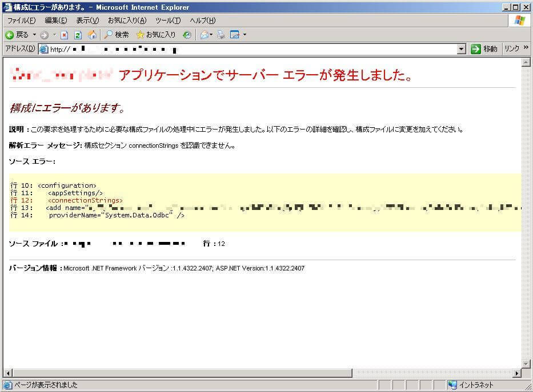Open Favorites (お気に入り) star toolbar button
Screen dimensions: 533x392
pyautogui.click(x=155, y=35)
